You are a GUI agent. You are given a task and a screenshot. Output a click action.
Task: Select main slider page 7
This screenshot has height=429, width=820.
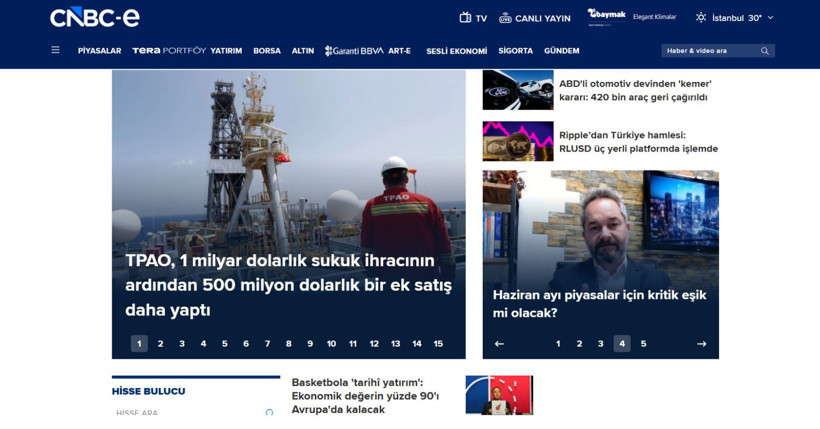tap(267, 344)
